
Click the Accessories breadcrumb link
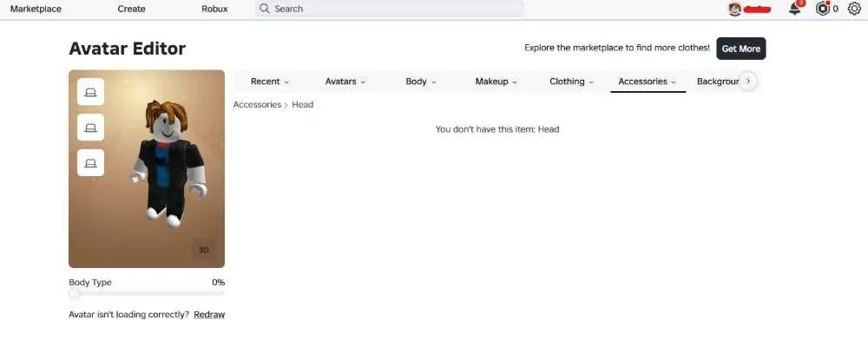click(x=257, y=104)
